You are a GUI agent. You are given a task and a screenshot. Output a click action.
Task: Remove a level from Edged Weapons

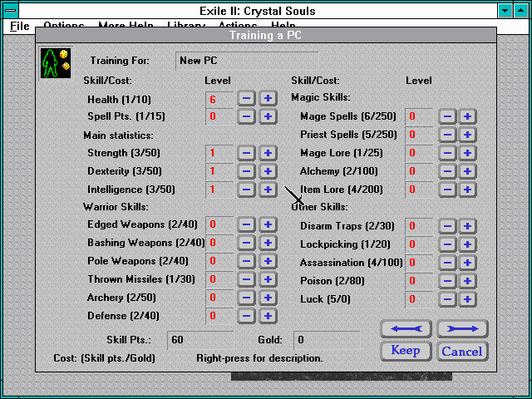point(246,224)
